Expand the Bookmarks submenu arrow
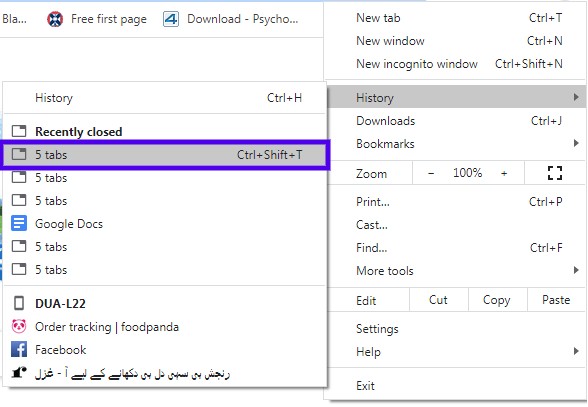The height and width of the screenshot is (407, 588). [576, 143]
